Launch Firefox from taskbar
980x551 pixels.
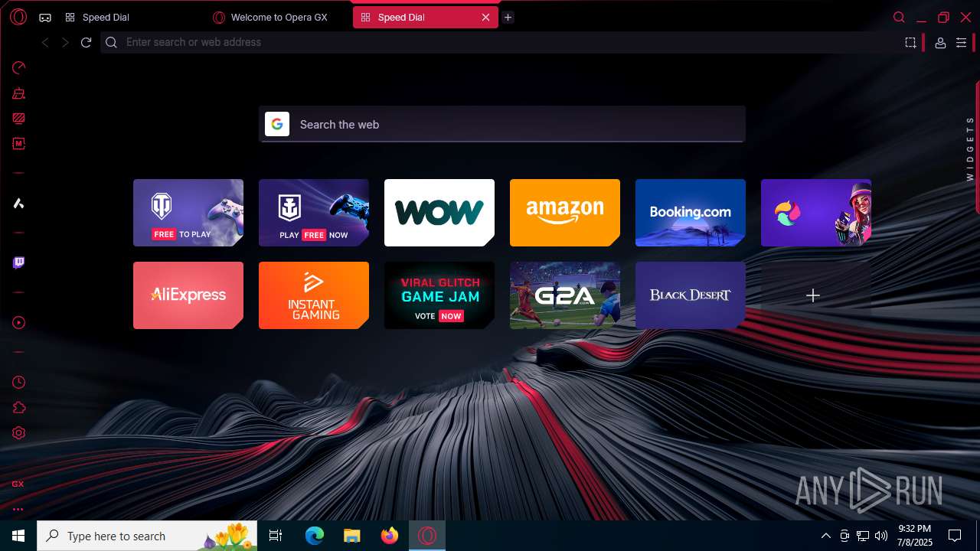390,536
